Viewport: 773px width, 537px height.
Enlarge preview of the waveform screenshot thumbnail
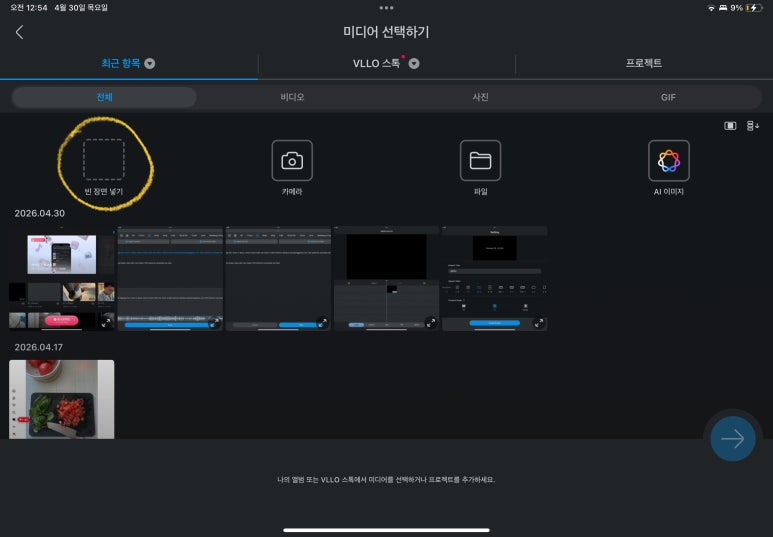click(x=214, y=322)
